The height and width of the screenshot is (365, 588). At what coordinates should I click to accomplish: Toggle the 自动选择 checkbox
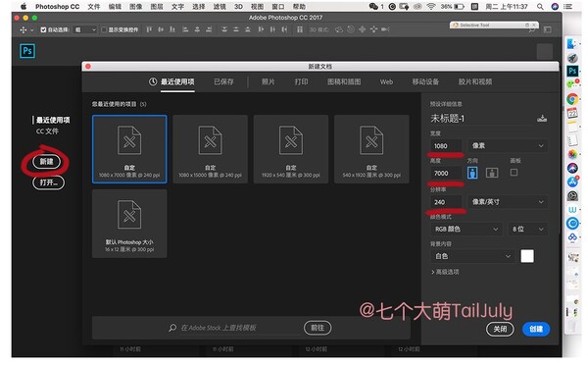(43, 29)
